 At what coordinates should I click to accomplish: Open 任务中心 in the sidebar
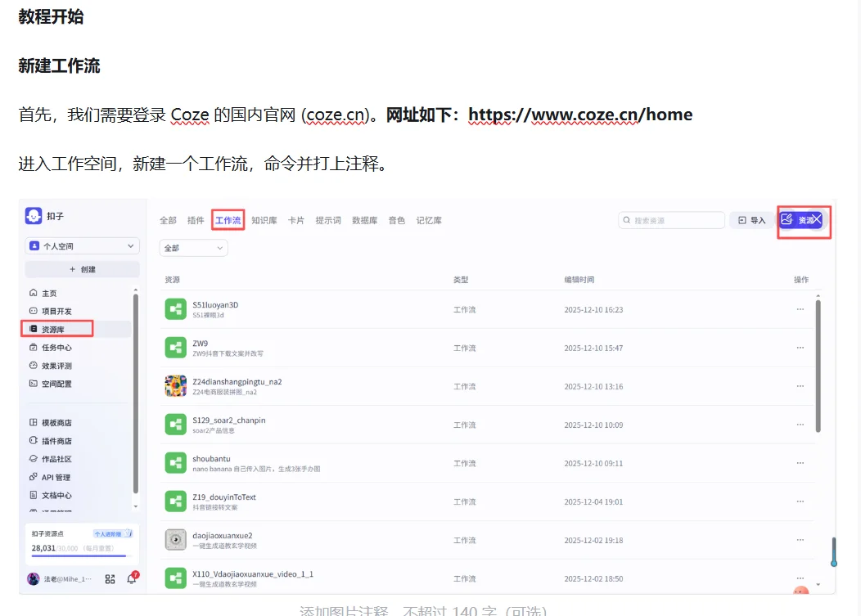(51, 348)
